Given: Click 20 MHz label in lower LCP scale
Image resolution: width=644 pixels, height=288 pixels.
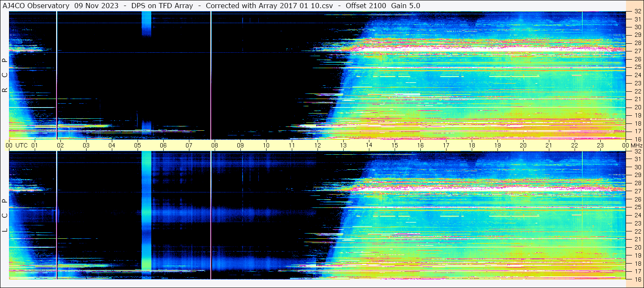Looking at the screenshot, I should click(637, 247).
